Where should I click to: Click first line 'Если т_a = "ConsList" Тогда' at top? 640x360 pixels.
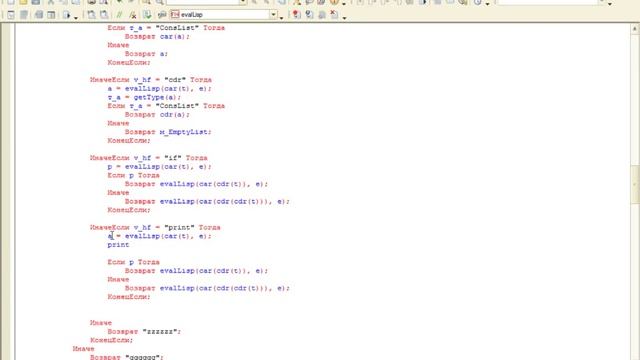point(166,28)
